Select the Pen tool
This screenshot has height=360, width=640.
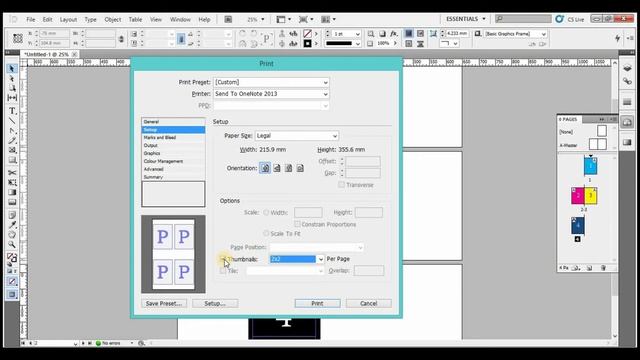click(x=12, y=131)
